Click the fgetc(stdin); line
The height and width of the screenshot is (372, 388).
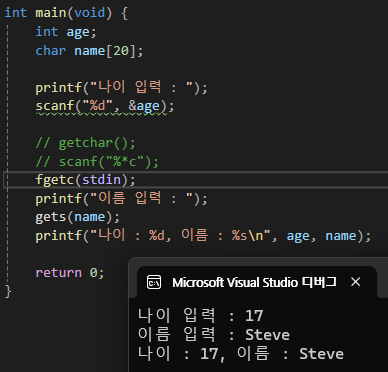85,180
